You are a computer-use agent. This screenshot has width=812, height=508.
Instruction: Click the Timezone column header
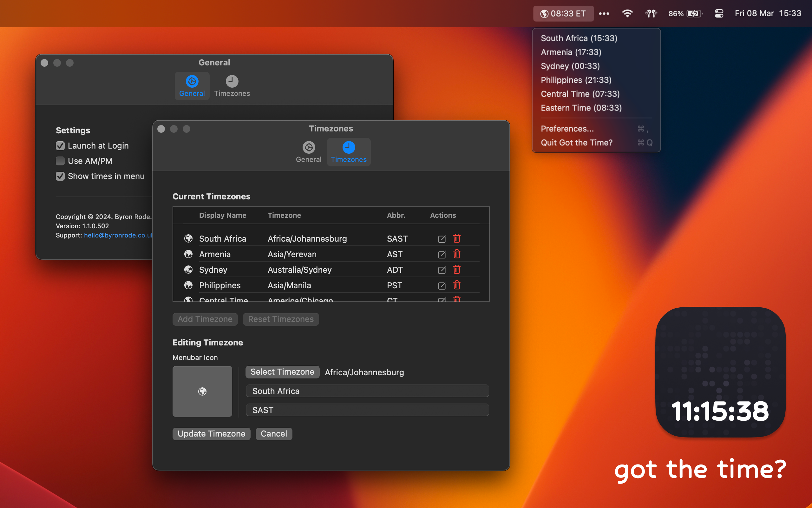coord(284,215)
